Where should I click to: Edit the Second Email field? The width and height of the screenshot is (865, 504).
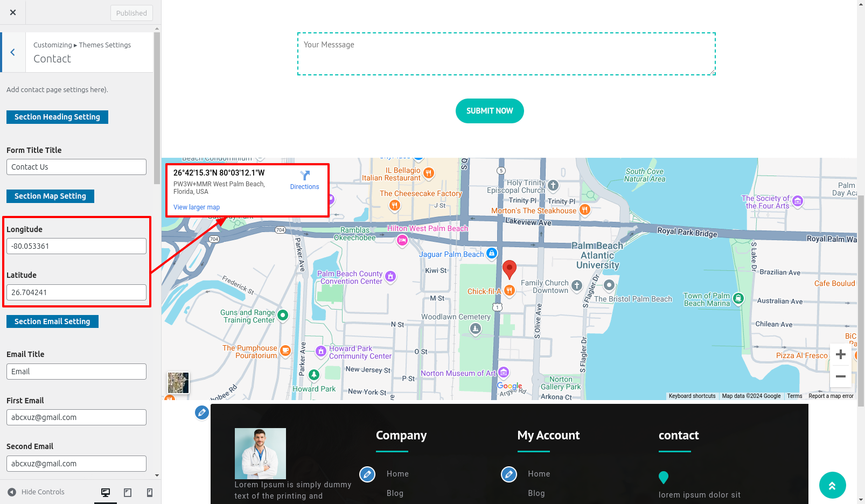coord(76,464)
